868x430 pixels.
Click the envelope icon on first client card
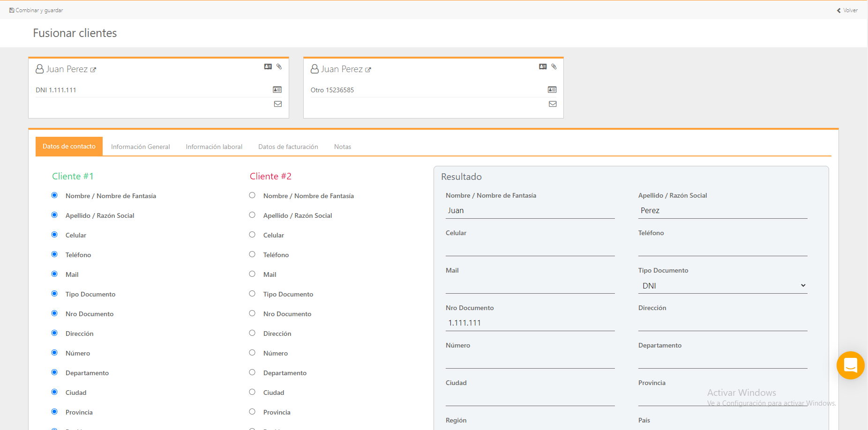click(x=278, y=104)
